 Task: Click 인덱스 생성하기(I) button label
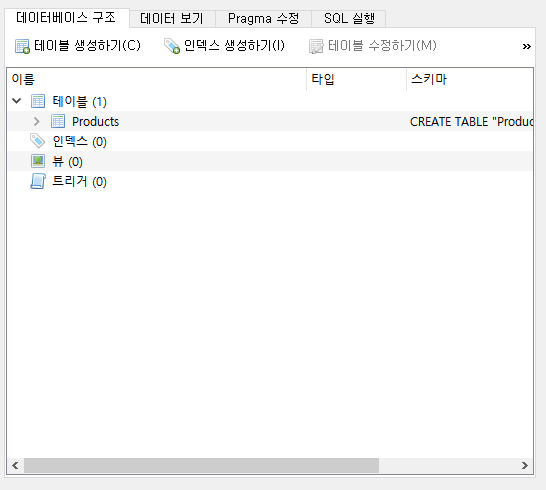[x=234, y=46]
